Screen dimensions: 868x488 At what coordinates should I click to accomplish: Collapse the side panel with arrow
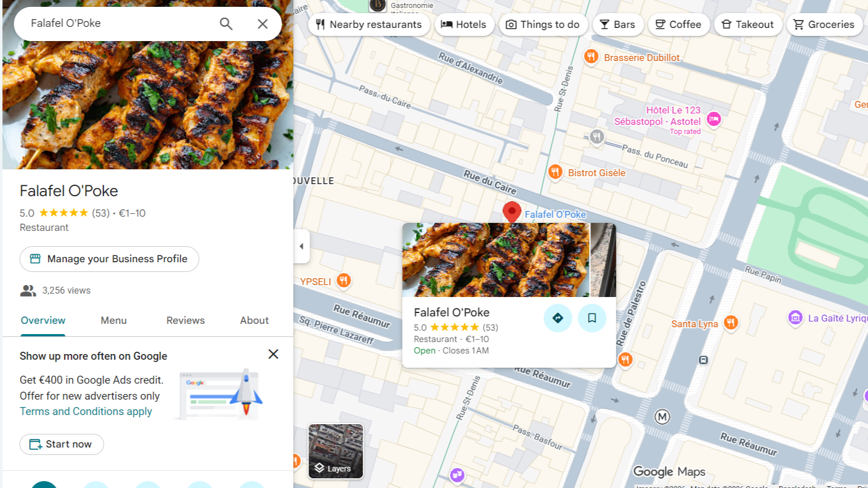click(302, 246)
